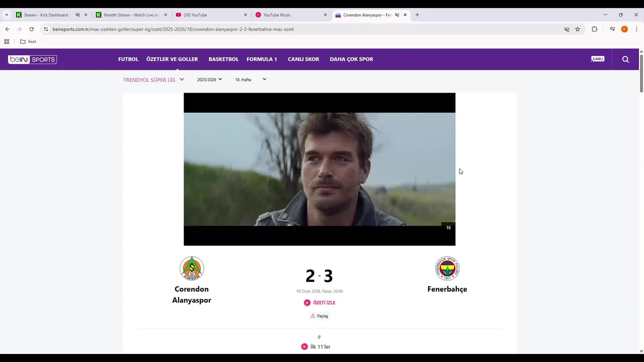
Task: Click the ad countdown 16 badge
Action: click(448, 228)
